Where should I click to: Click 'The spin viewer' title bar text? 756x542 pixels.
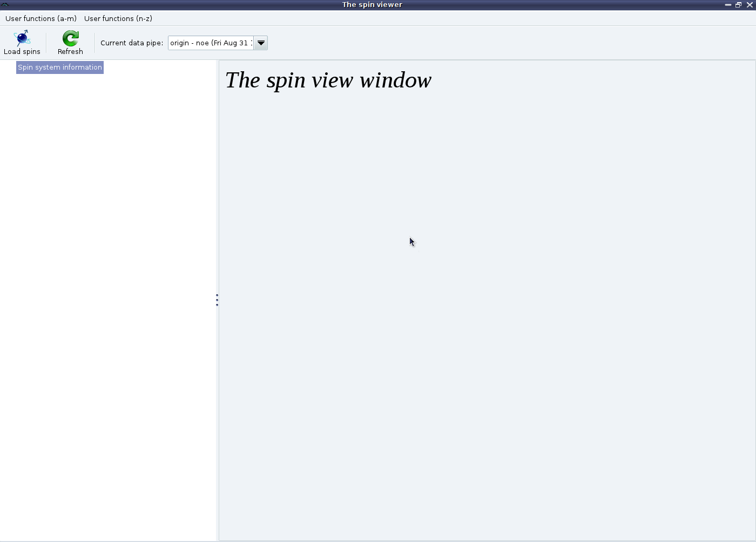tap(372, 4)
